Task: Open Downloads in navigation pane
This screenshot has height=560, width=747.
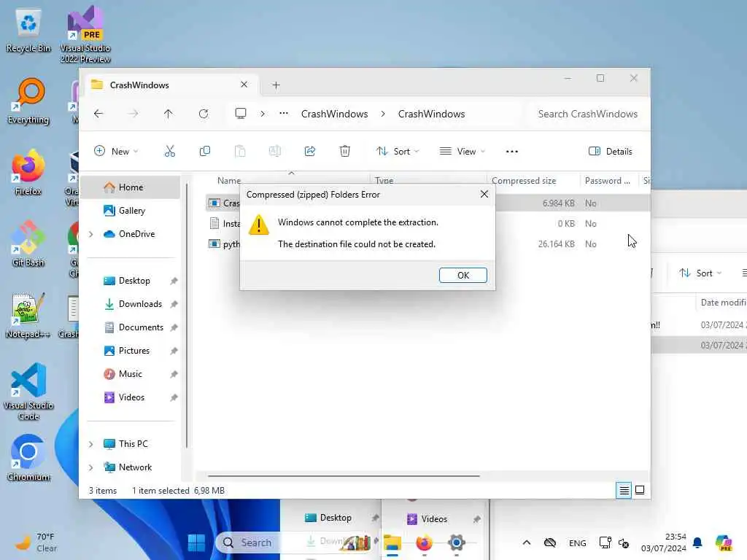Action: point(140,304)
